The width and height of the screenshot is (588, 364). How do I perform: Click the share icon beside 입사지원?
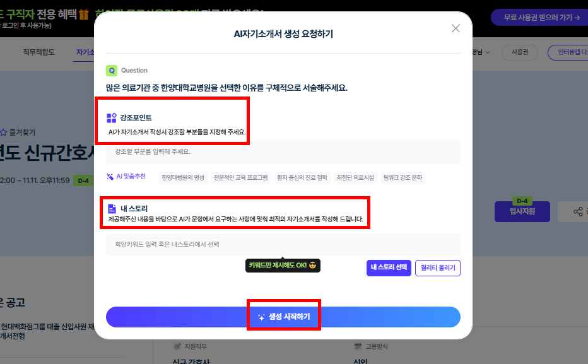click(577, 212)
